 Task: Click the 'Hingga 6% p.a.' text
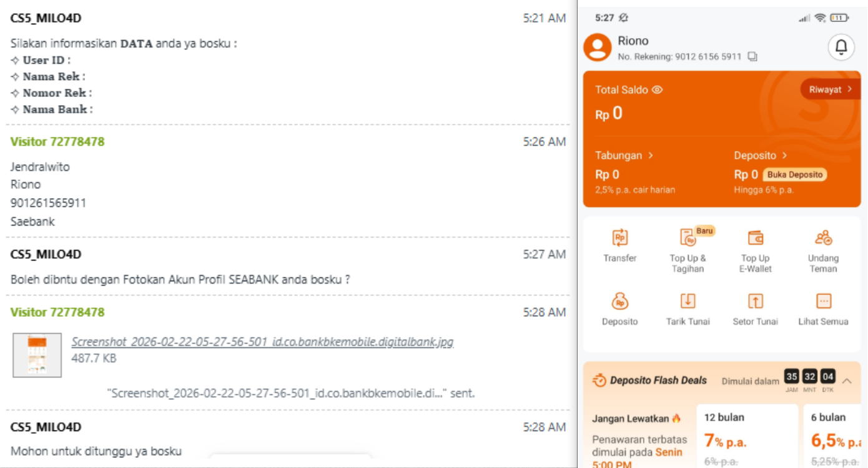pyautogui.click(x=764, y=189)
